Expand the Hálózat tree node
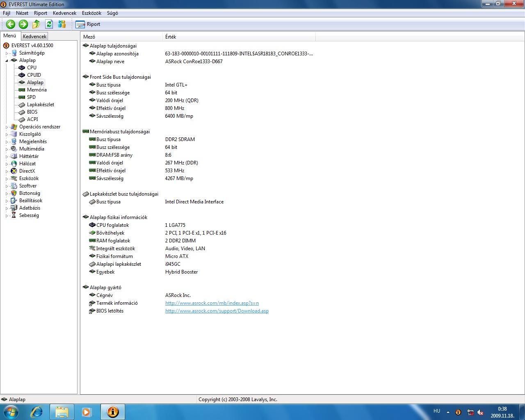 7,164
